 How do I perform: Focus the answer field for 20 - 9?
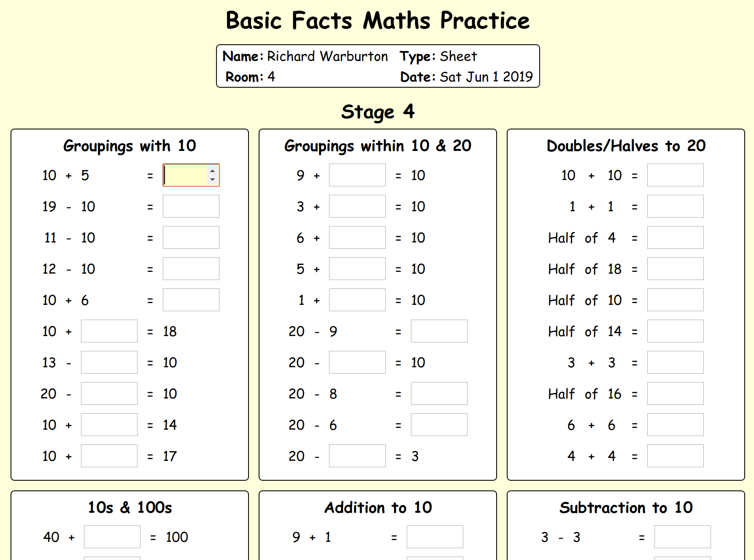(x=439, y=331)
